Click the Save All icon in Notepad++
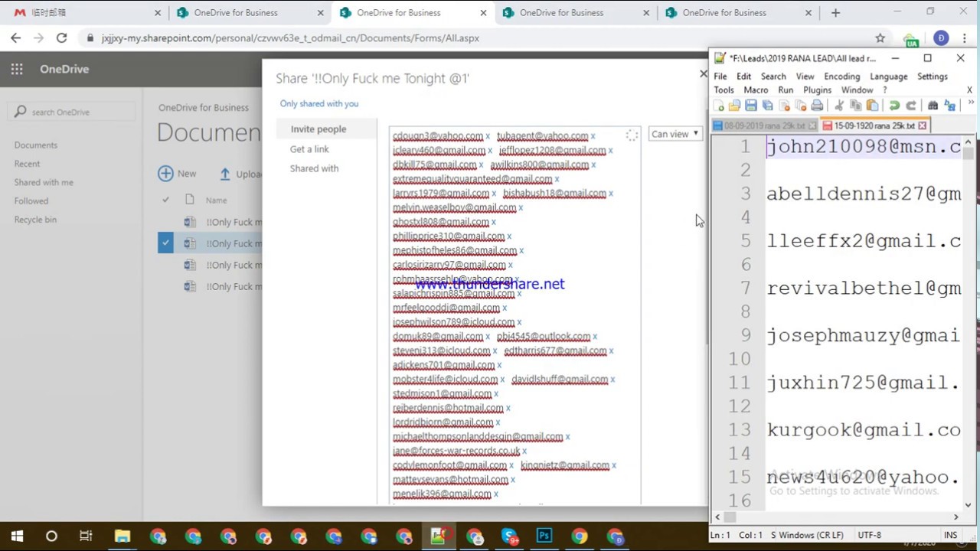The width and height of the screenshot is (980, 551). pyautogui.click(x=767, y=106)
